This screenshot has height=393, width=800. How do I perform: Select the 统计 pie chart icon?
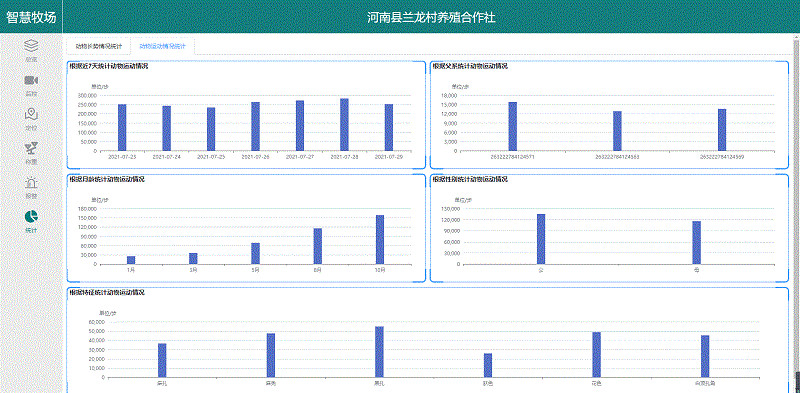pos(31,216)
